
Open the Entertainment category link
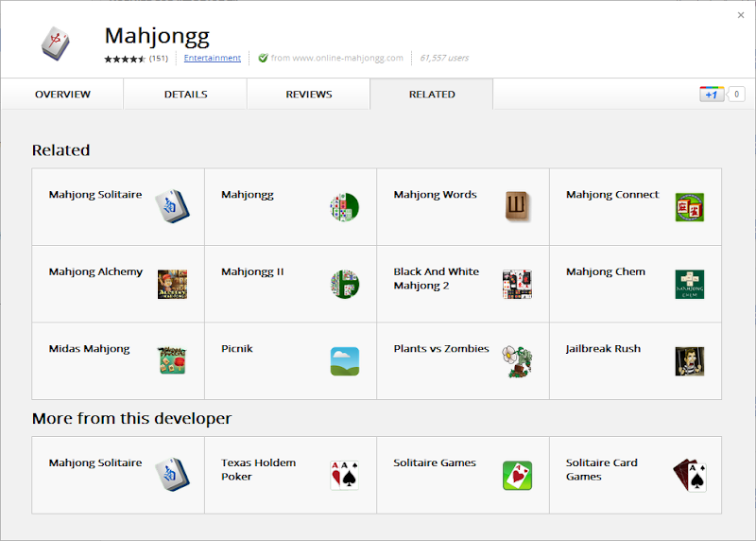tap(212, 58)
